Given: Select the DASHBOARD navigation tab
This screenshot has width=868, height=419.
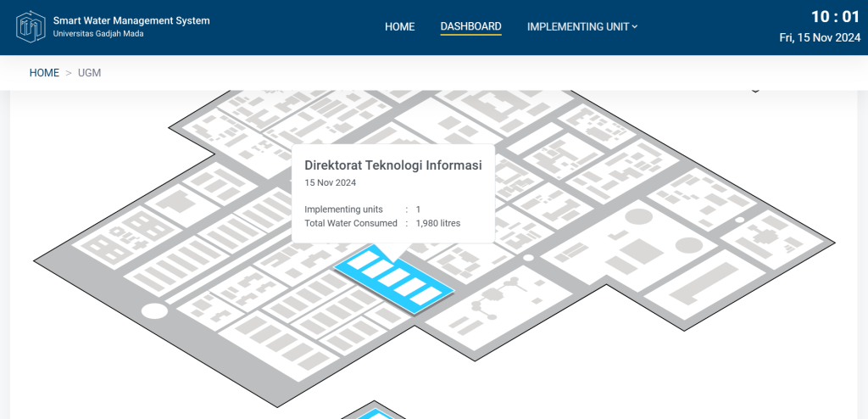Looking at the screenshot, I should coord(470,27).
